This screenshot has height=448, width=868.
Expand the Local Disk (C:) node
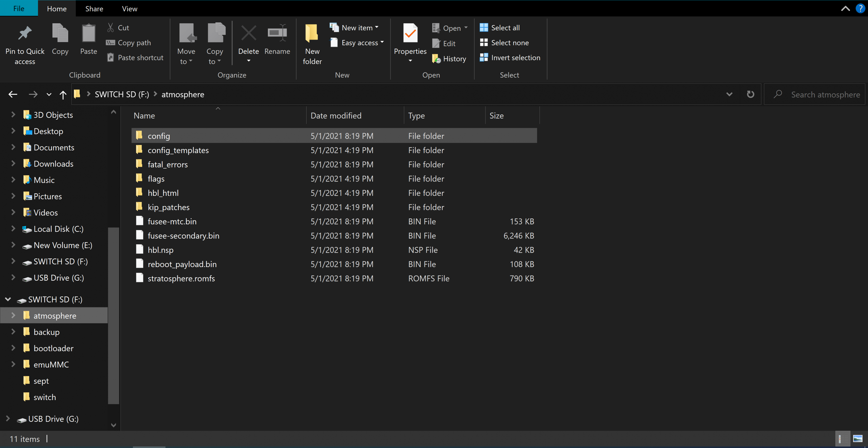coord(13,229)
